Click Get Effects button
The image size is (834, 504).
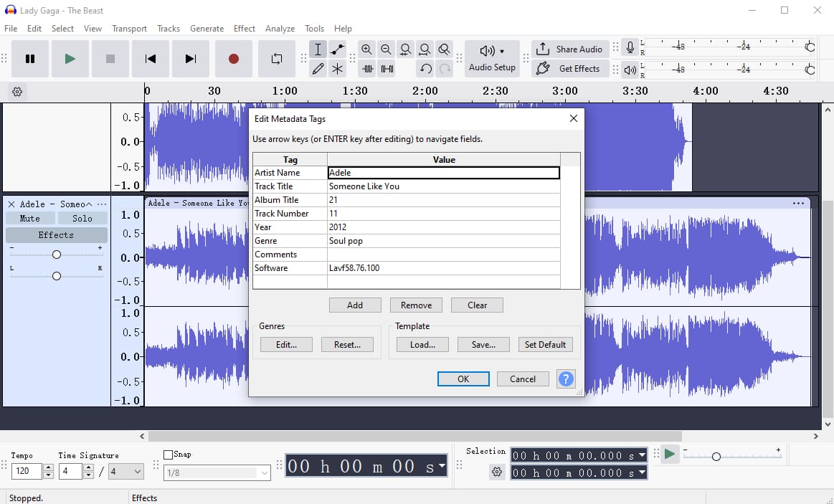(570, 69)
